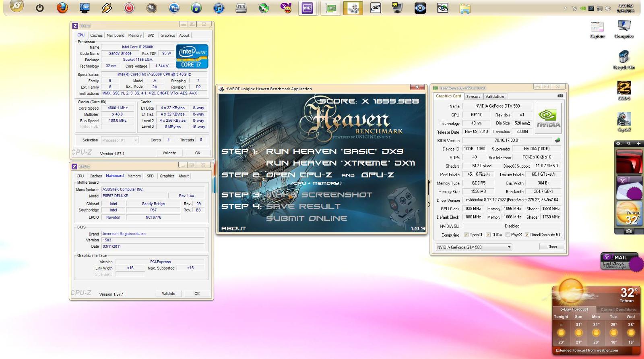Open Memory tab in bottom CPU-Z window

pyautogui.click(x=134, y=176)
